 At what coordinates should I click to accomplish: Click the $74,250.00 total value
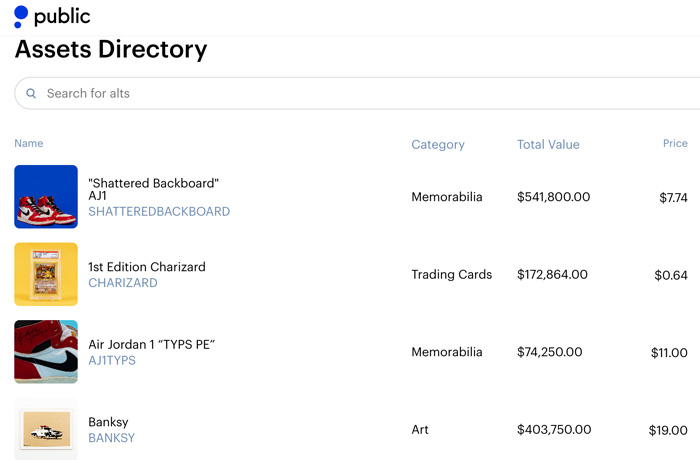(x=550, y=352)
